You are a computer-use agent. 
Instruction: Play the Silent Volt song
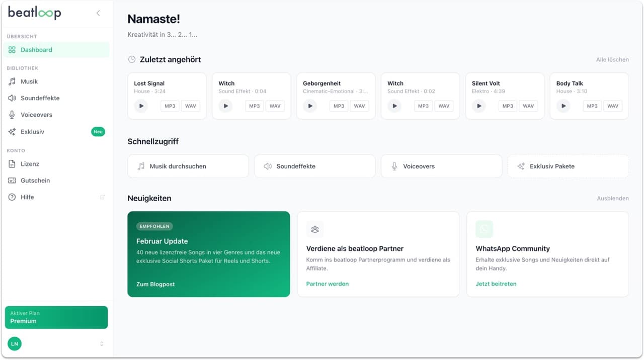pos(478,106)
